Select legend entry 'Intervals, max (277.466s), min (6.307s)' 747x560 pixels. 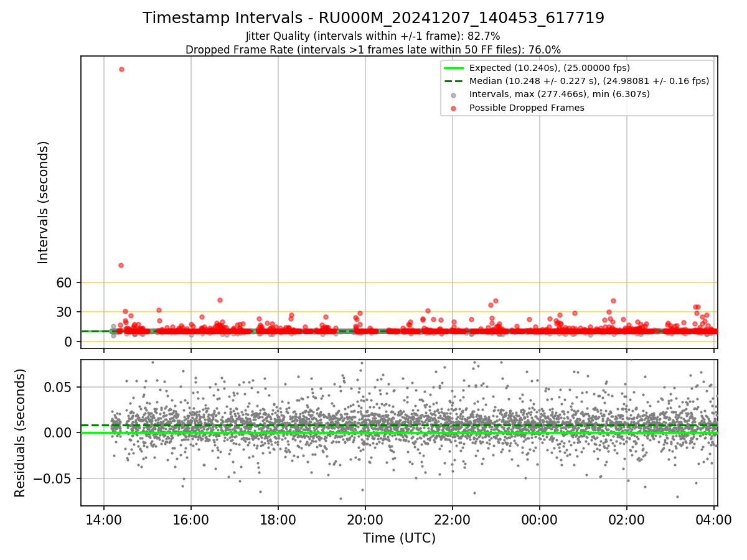tap(560, 94)
